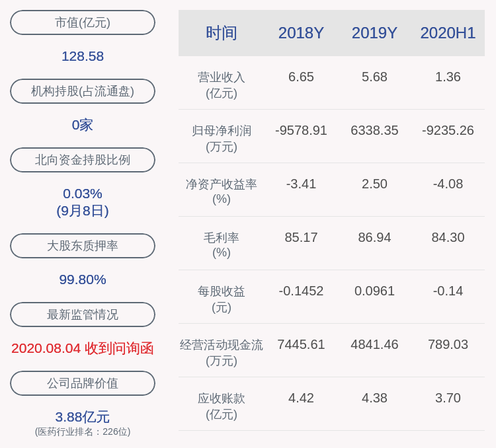The height and width of the screenshot is (448, 496).
Task: Select gross margin value 85.17
Action: [301, 237]
